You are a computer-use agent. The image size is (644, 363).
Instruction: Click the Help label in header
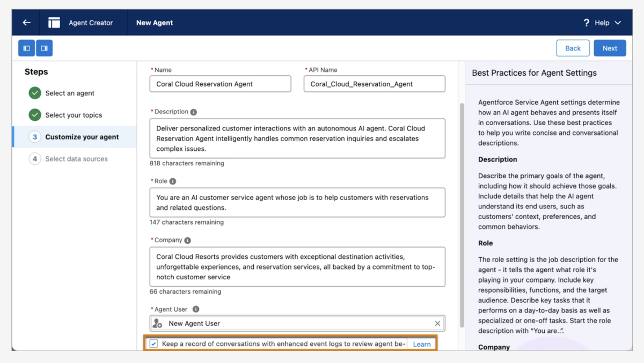[x=602, y=23]
